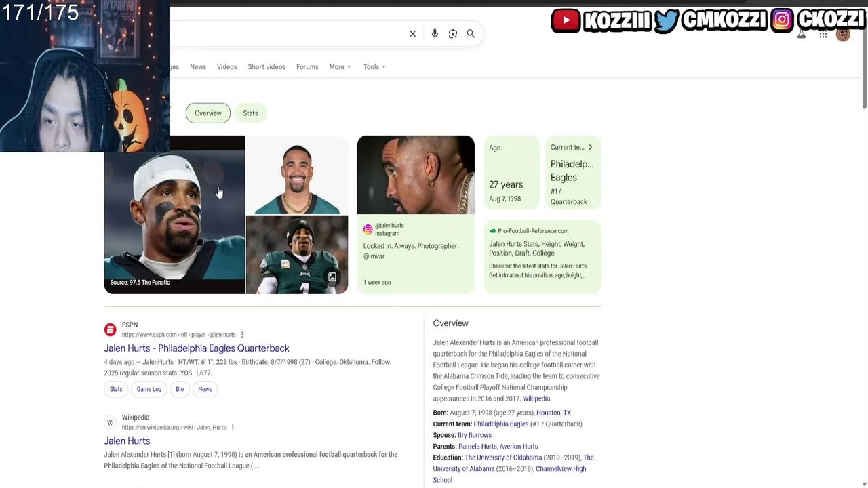
Task: Switch to the Forums tab
Action: 307,67
